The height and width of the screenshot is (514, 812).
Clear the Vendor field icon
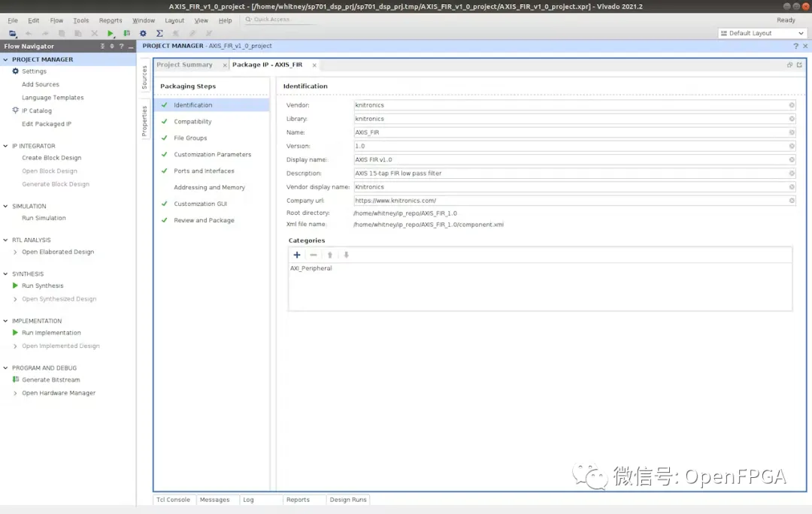point(792,105)
